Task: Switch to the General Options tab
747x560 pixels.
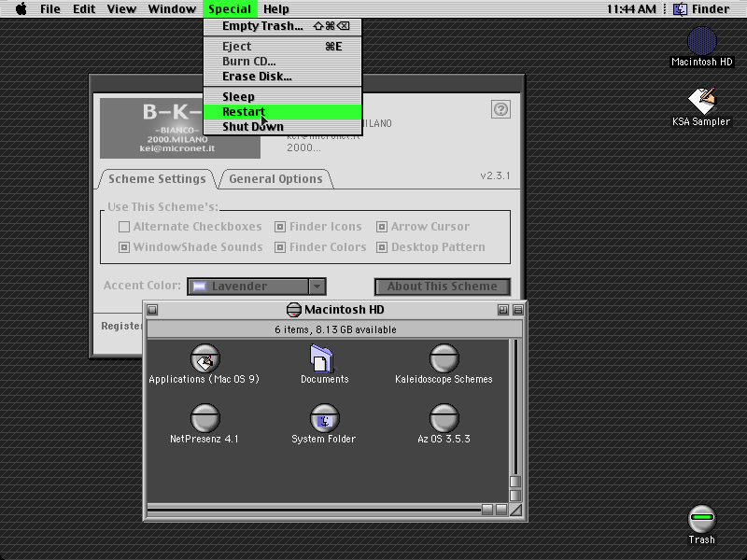Action: point(275,179)
